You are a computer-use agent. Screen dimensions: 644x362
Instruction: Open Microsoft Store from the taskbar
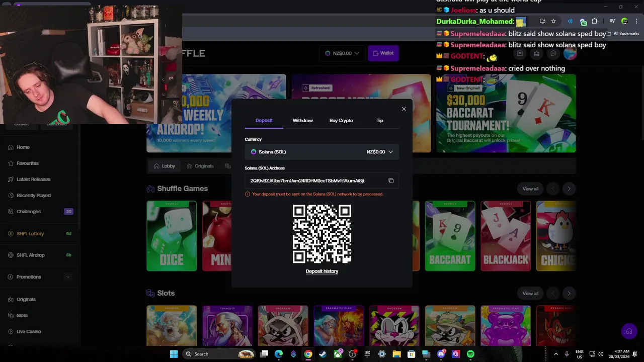click(411, 354)
